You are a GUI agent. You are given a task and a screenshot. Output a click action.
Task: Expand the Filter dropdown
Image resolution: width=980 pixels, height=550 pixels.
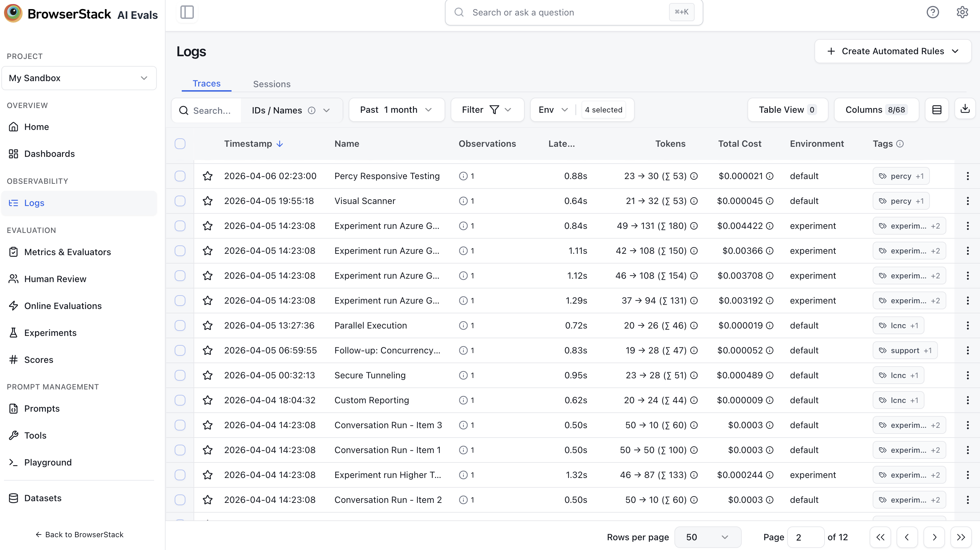487,110
